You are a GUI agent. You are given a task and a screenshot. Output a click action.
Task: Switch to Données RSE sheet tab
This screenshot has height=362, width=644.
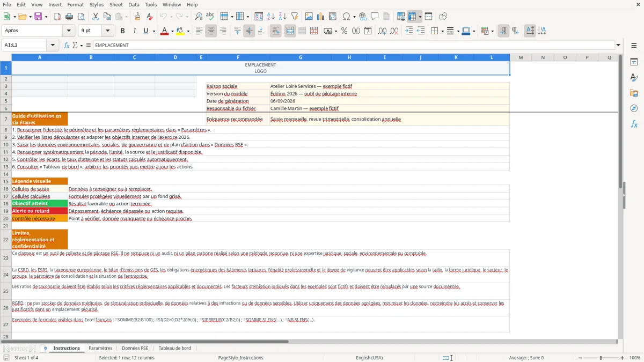point(135,348)
